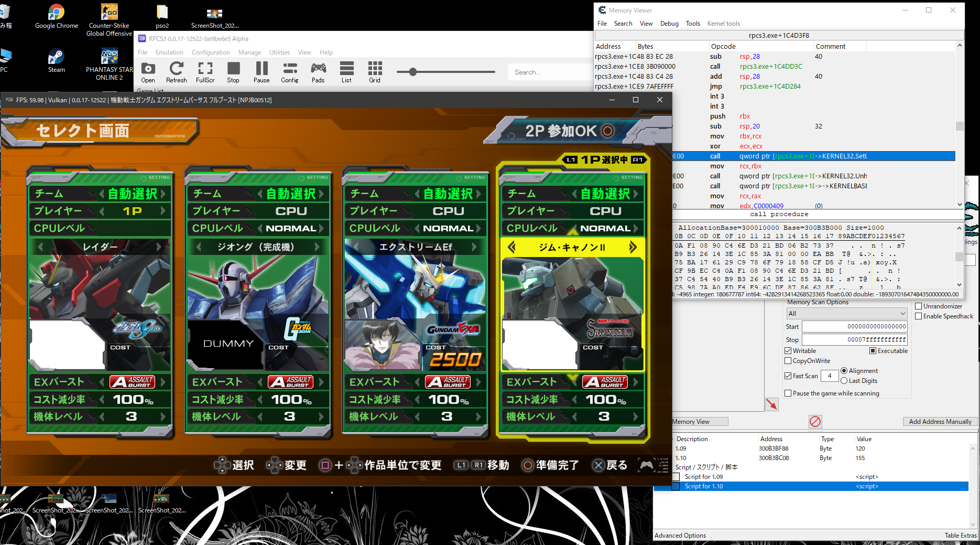Click the Memory Viewer title bar icon
980x545 pixels.
(x=602, y=10)
